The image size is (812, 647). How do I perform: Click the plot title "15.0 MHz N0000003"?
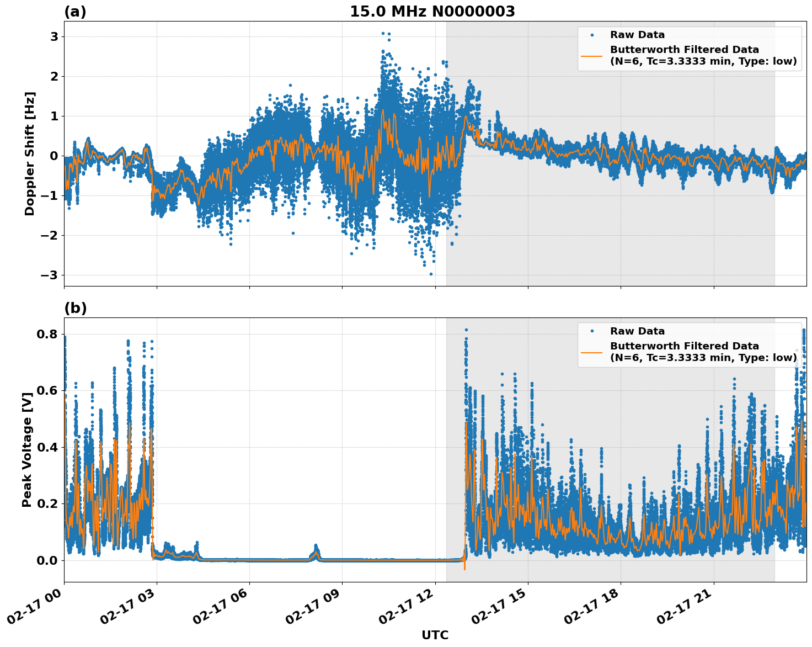(x=432, y=12)
